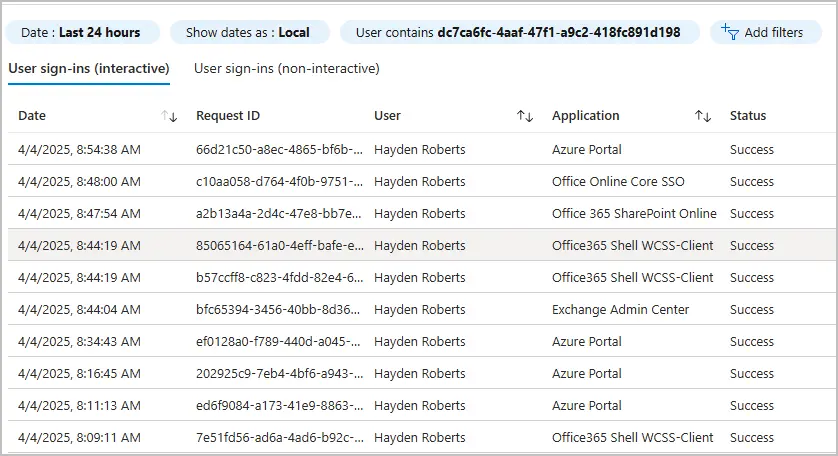Click the Add filters button label

click(x=773, y=33)
